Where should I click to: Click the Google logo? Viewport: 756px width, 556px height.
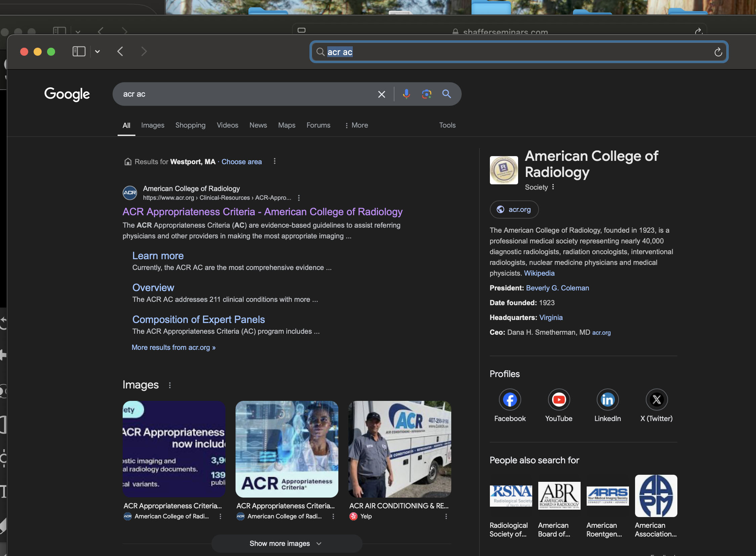(x=67, y=94)
